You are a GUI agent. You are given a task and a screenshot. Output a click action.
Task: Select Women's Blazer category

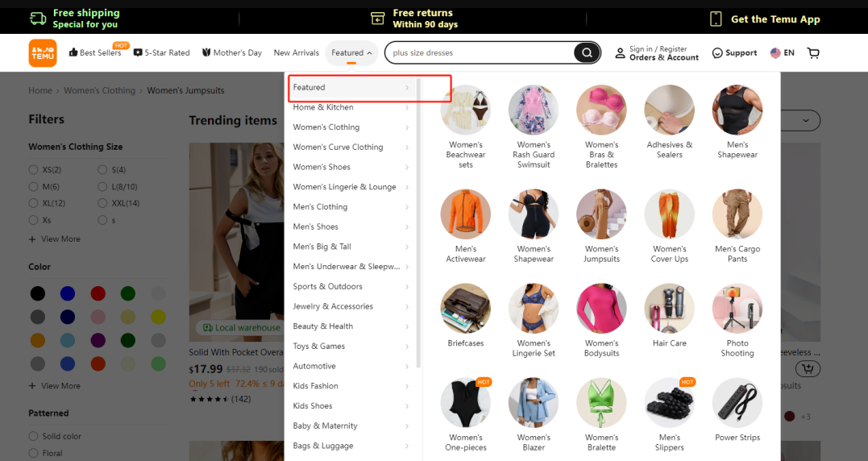point(534,414)
